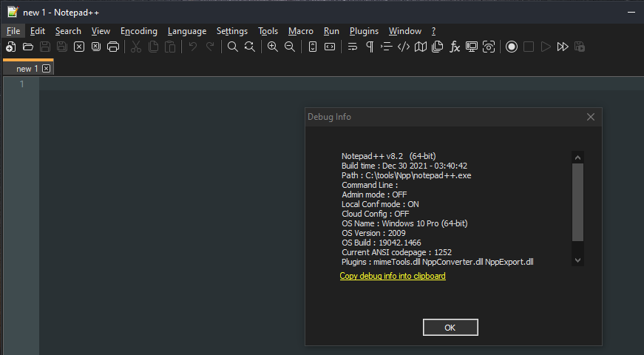
Task: Open the Document Map icon
Action: click(x=421, y=47)
